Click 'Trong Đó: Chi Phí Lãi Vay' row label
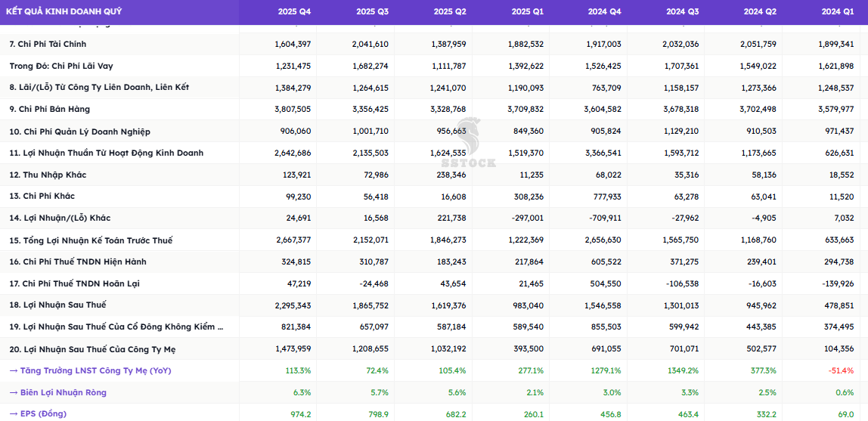 click(61, 66)
